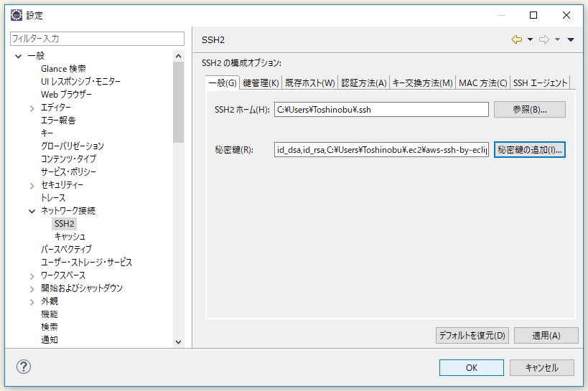Screen dimensions: 588x391
Task: Select SSH2 under ネットワーク接続
Action: (65, 224)
